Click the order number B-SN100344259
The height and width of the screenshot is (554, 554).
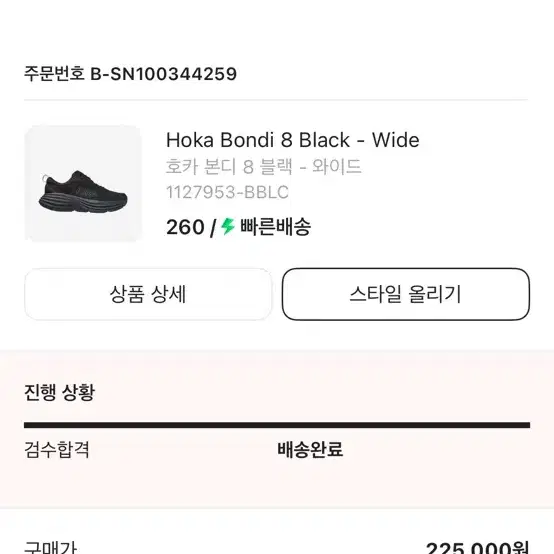tap(164, 74)
